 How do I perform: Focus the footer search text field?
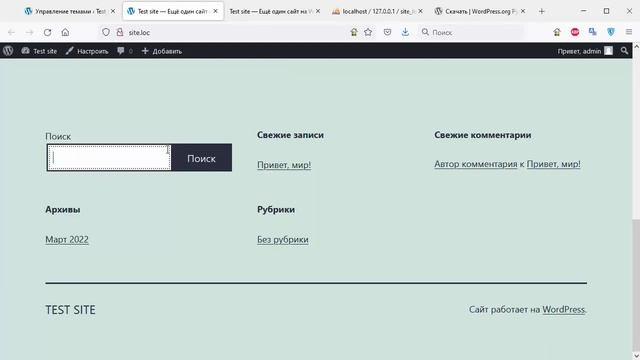coord(109,158)
